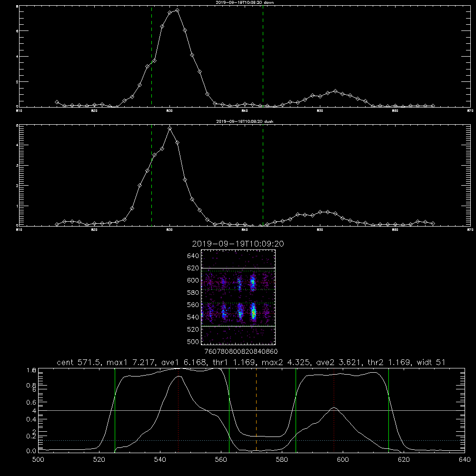
Task: Click the '500' x-axis label of the bottom plot
Action: [38, 460]
